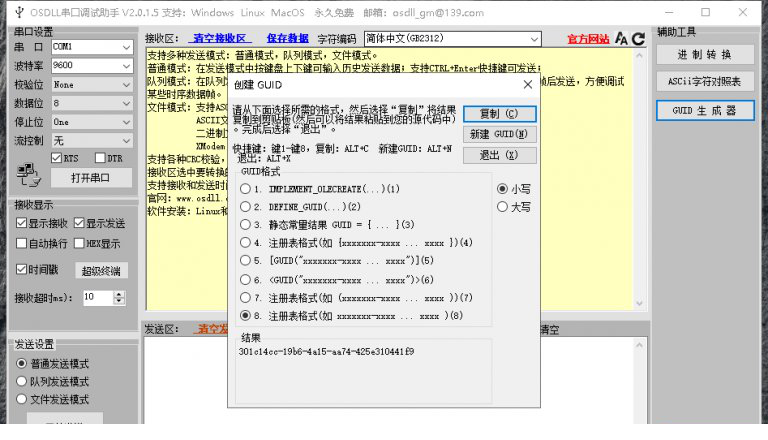Open 超级终端 button

(101, 270)
